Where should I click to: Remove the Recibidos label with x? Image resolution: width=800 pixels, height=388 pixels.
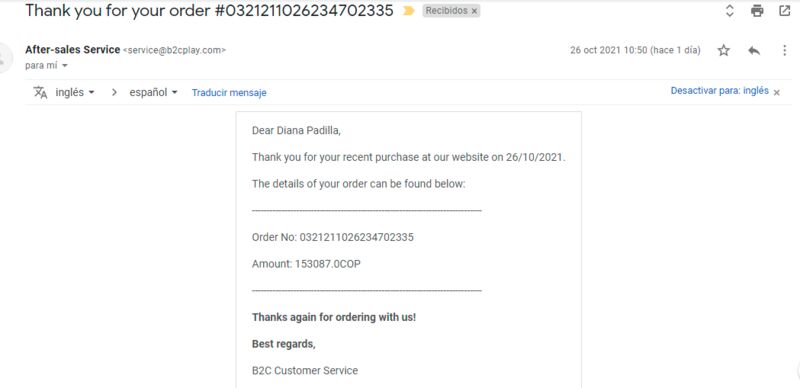click(x=474, y=11)
